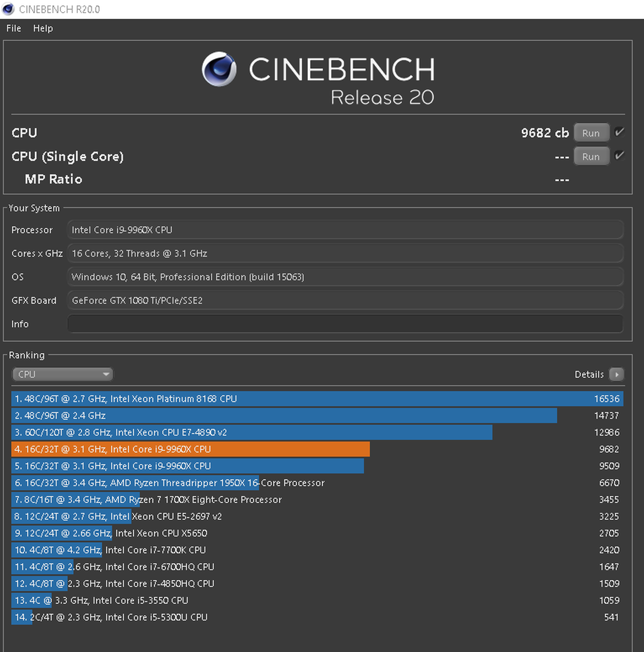
Task: Open the File menu
Action: (14, 28)
